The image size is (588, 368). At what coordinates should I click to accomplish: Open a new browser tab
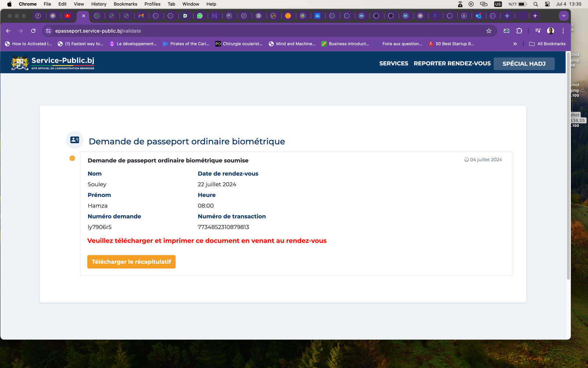click(x=535, y=16)
